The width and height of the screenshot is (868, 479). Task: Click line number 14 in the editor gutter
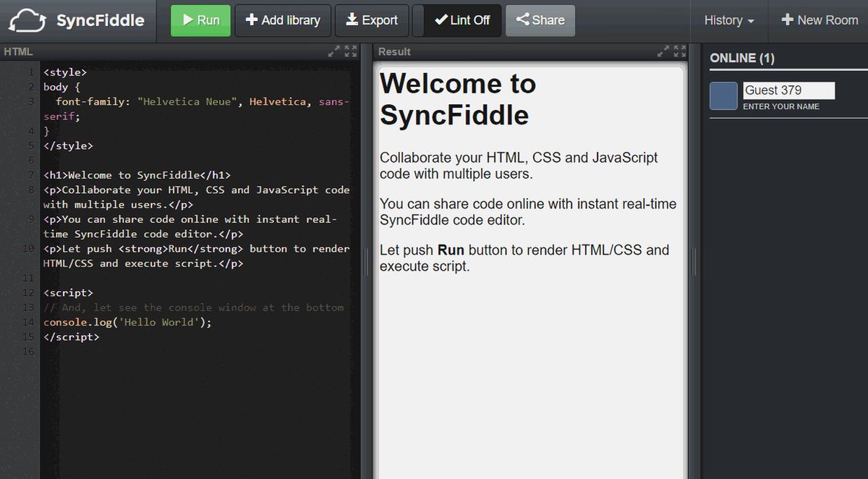click(x=29, y=322)
